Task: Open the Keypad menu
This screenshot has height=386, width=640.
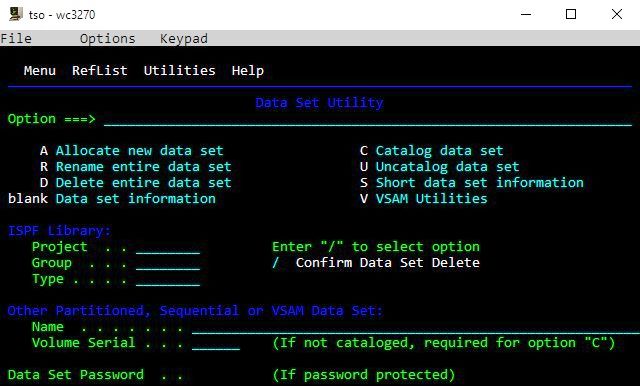Action: point(184,38)
